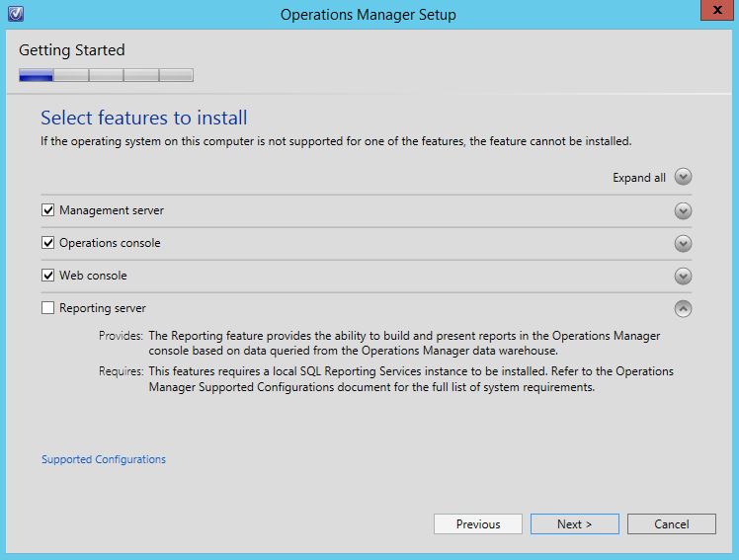This screenshot has height=560, width=739.
Task: Toggle the Web console checkbox
Action: coord(48,276)
